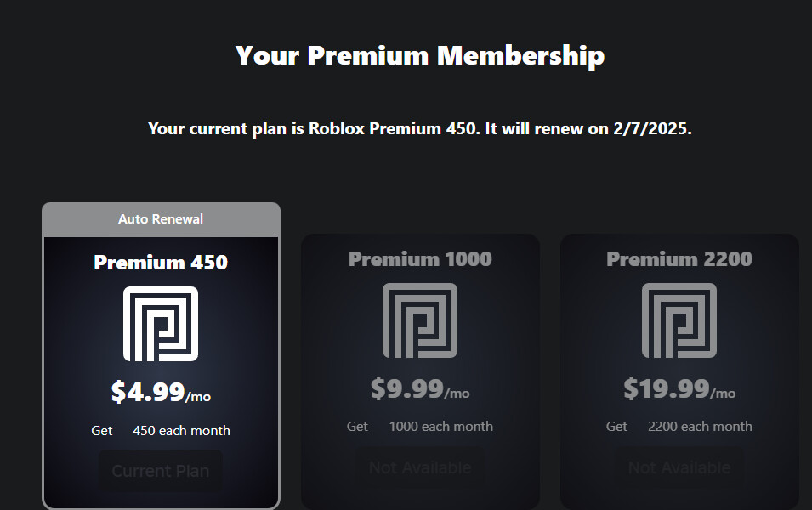
Task: Click the 450 each month text
Action: 181,431
